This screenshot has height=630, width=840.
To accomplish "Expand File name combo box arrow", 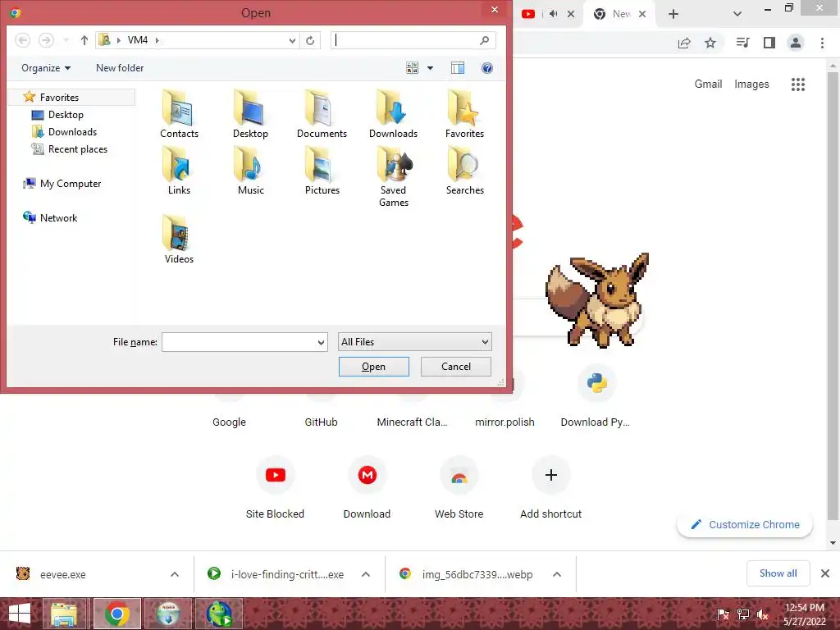I will point(321,342).
